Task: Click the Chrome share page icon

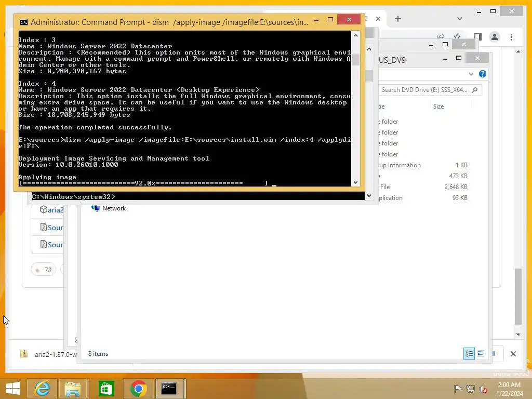Action: pos(441,36)
